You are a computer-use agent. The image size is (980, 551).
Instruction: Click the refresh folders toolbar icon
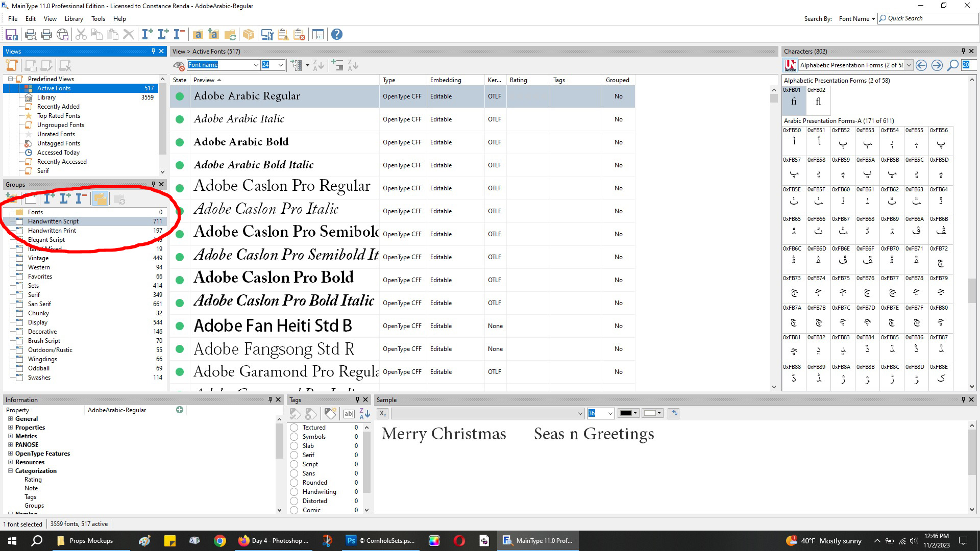(x=230, y=35)
